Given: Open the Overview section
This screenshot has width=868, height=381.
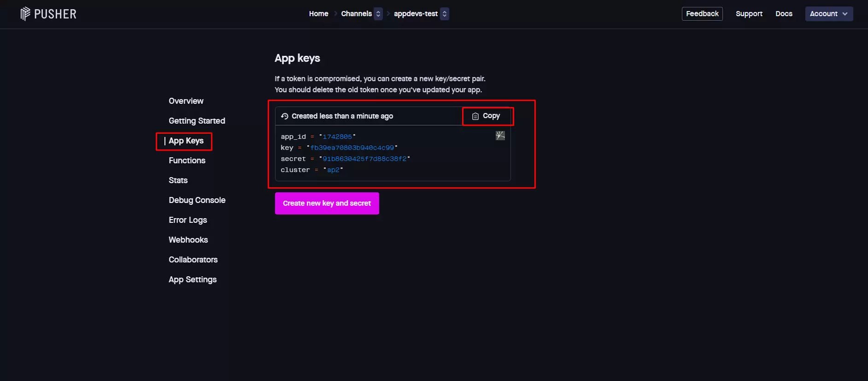Looking at the screenshot, I should click(x=186, y=101).
